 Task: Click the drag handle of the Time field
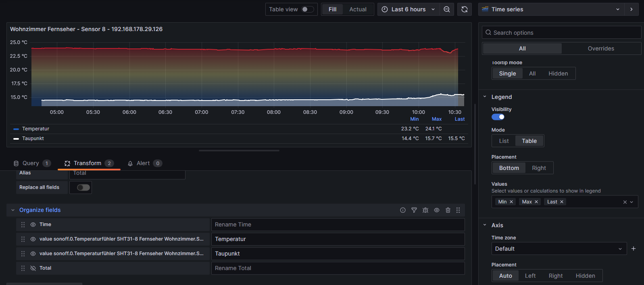[x=23, y=224]
